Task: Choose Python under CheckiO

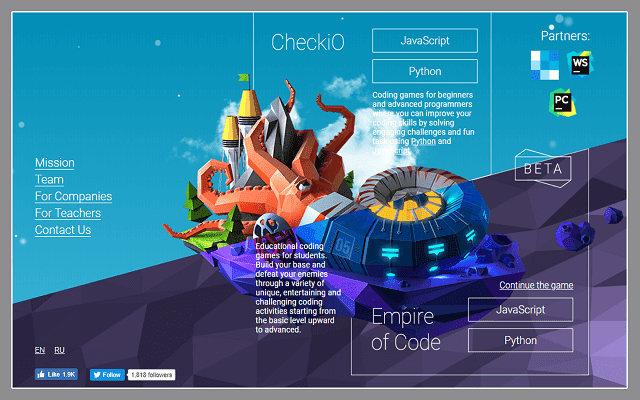Action: click(425, 71)
